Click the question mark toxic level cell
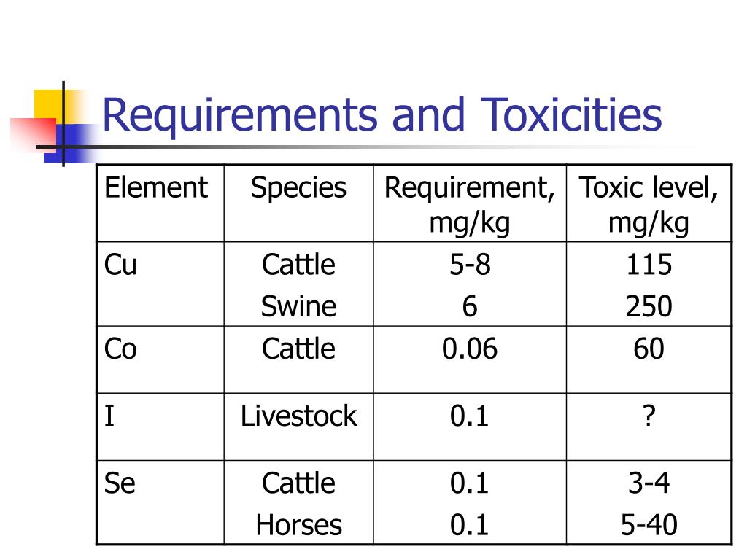This screenshot has width=747, height=560. point(649,427)
